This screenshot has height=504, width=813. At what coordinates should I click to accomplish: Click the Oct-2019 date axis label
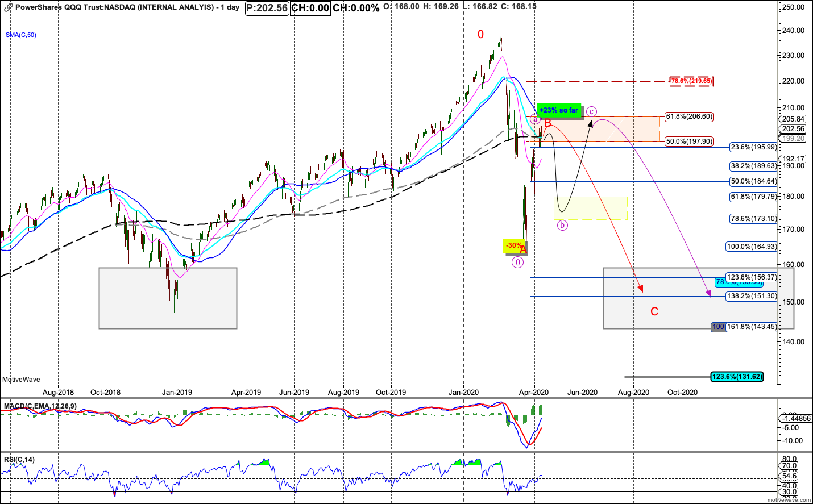click(391, 392)
